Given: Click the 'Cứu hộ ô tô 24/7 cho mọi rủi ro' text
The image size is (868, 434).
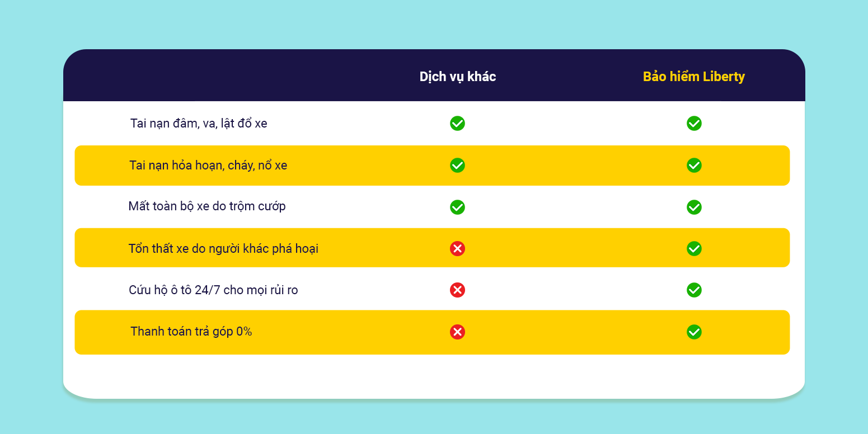Looking at the screenshot, I should (x=213, y=290).
